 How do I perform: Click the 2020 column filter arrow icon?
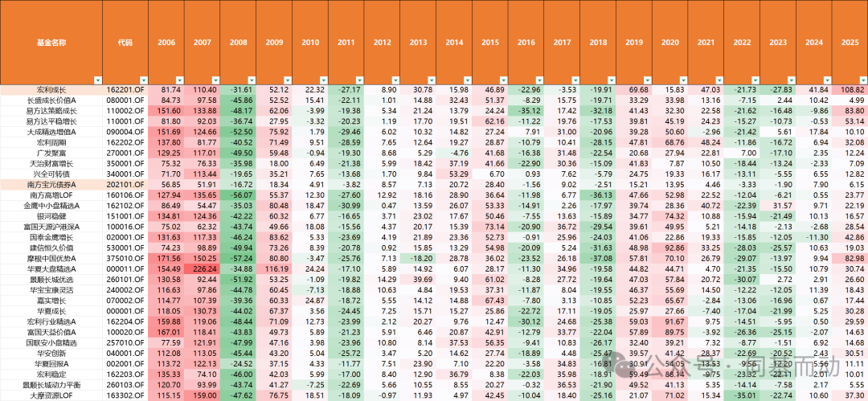point(683,79)
